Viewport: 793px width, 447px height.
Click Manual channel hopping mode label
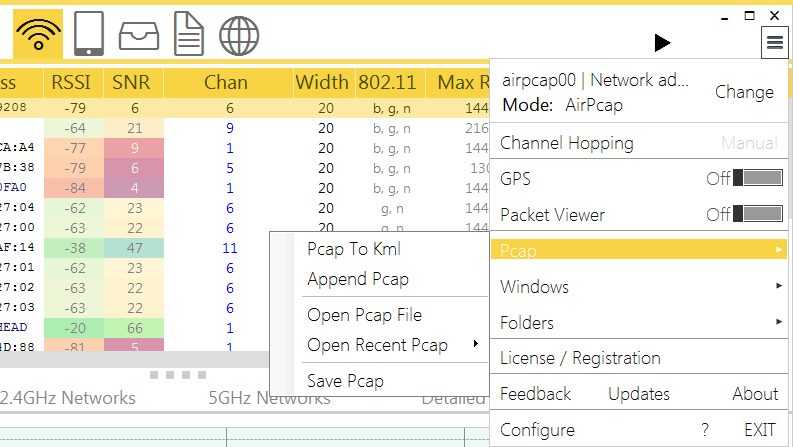749,143
